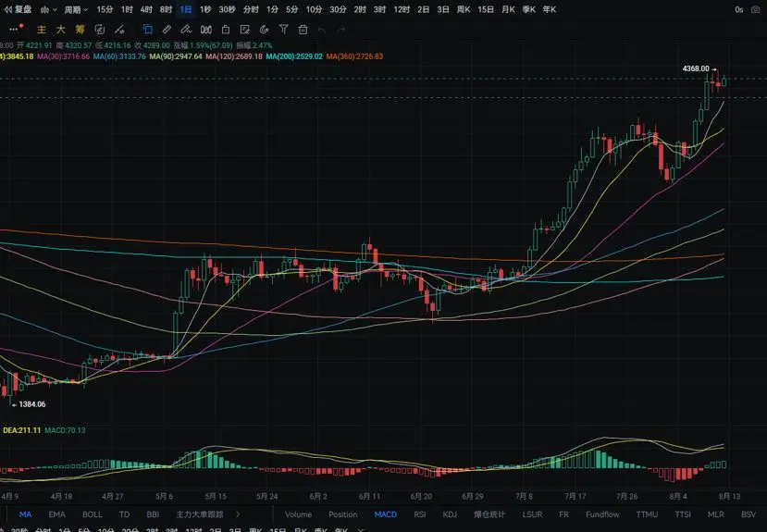Click the orange 主 indicator icon
The width and height of the screenshot is (767, 532).
click(42, 30)
